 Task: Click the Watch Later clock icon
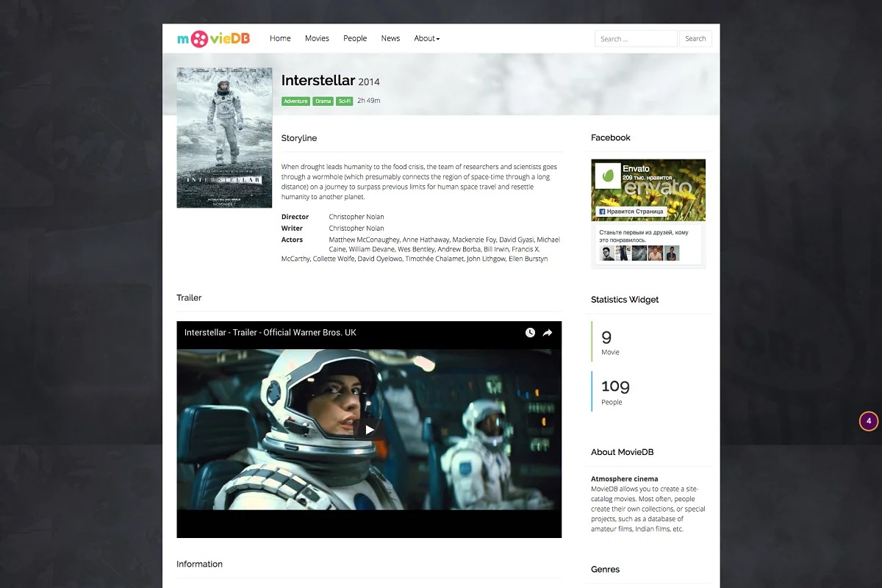coord(530,333)
